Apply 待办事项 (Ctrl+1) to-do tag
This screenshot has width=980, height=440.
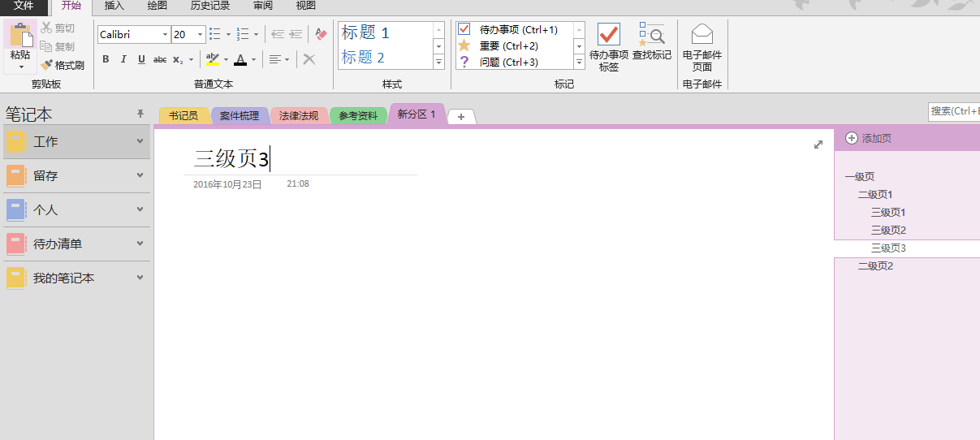coord(514,29)
